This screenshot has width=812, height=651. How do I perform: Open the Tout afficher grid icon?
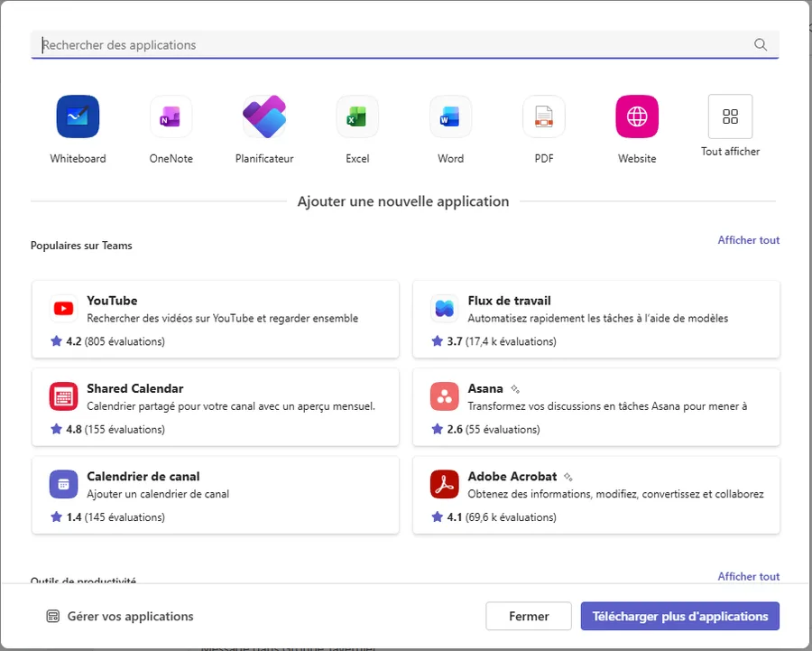730,116
